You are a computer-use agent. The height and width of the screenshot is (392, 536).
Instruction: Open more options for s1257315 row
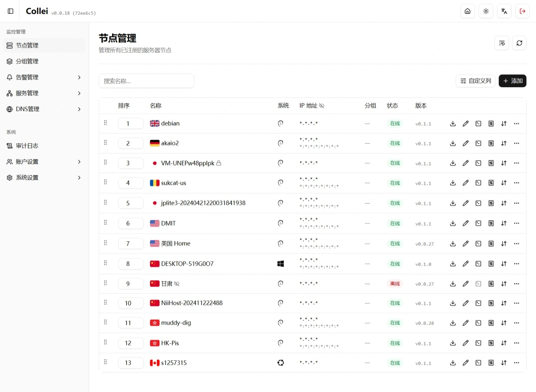point(516,363)
